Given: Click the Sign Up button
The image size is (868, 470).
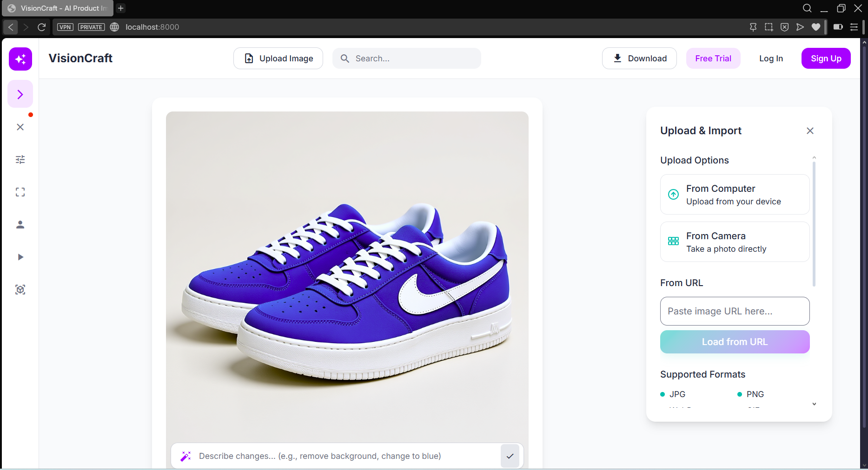Looking at the screenshot, I should pos(826,59).
